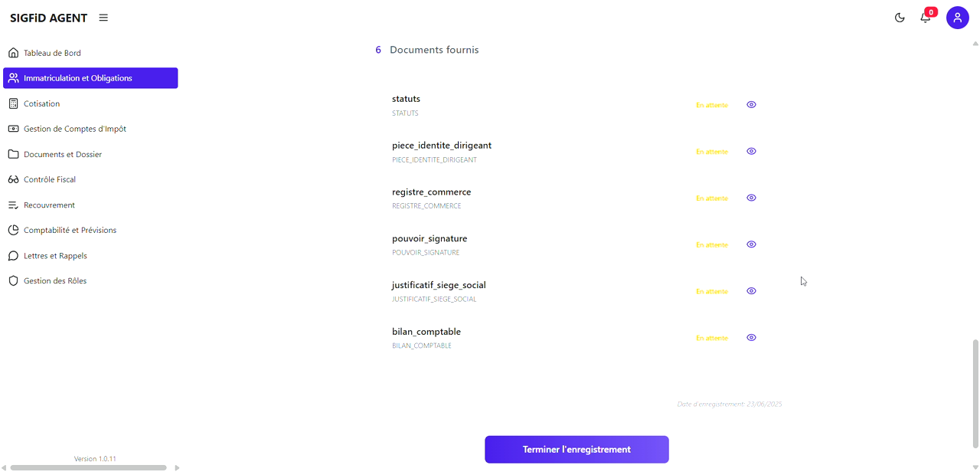View justificatif_siege_social via eye icon

point(751,291)
